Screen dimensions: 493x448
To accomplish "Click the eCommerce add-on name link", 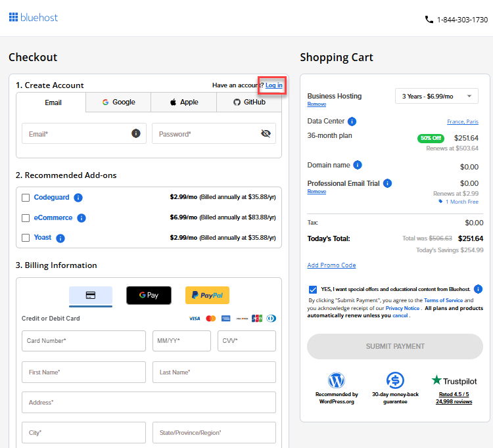I will [53, 217].
